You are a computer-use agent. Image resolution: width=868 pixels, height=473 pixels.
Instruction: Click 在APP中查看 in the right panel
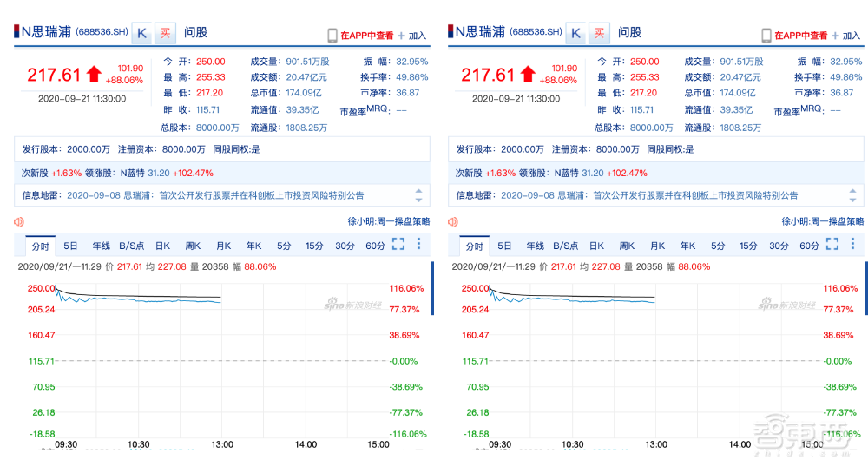click(800, 36)
